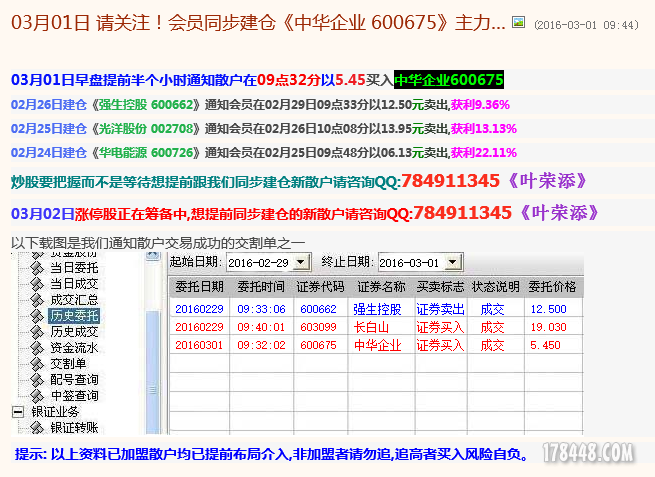Click 获利22.11% profit text
Image resolution: width=655 pixels, height=477 pixels.
click(484, 152)
